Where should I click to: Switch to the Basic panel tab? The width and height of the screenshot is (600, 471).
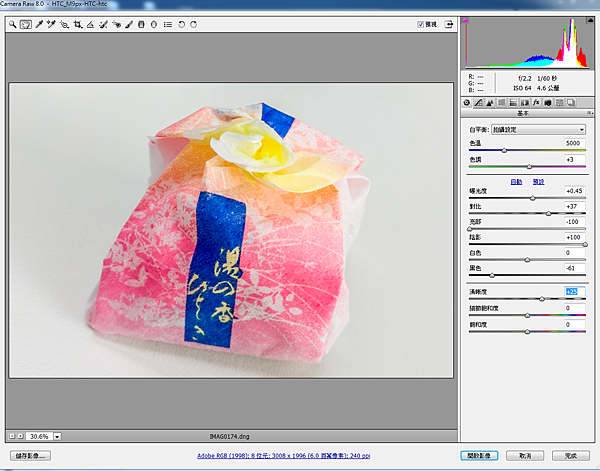click(x=467, y=103)
